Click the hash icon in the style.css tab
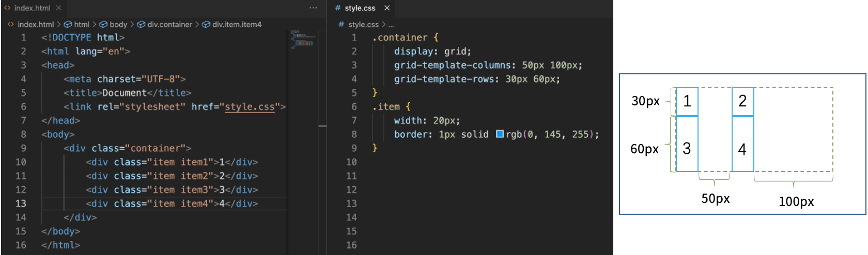 click(x=338, y=8)
